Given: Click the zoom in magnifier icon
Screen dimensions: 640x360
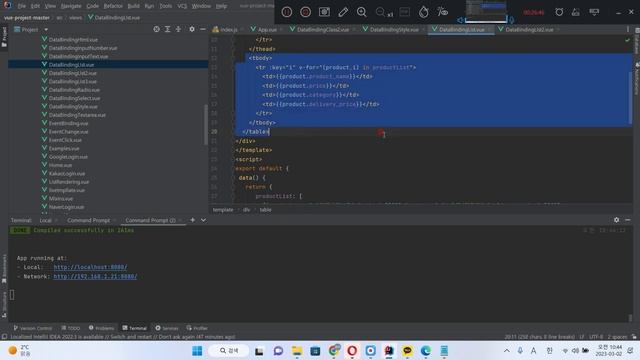Looking at the screenshot, I should [362, 12].
